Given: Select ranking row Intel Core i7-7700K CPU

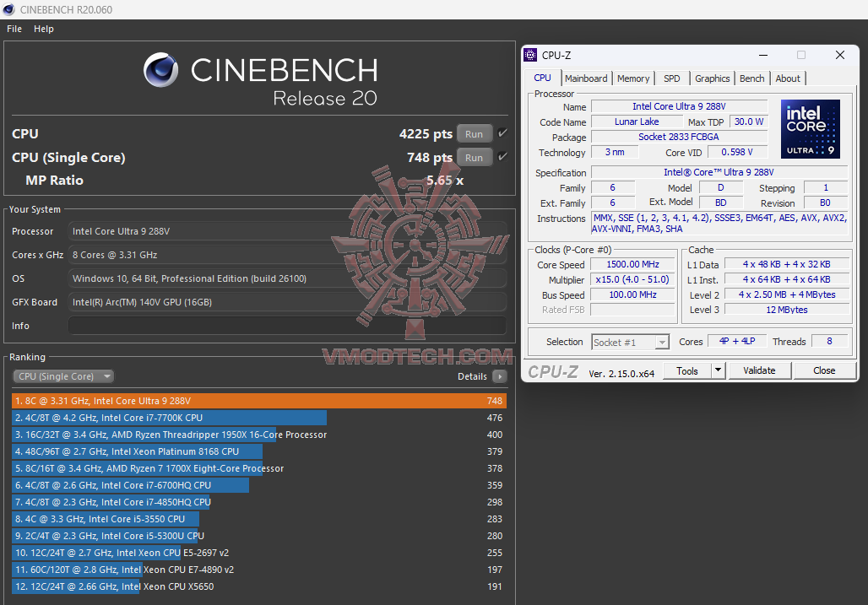Looking at the screenshot, I should 258,418.
